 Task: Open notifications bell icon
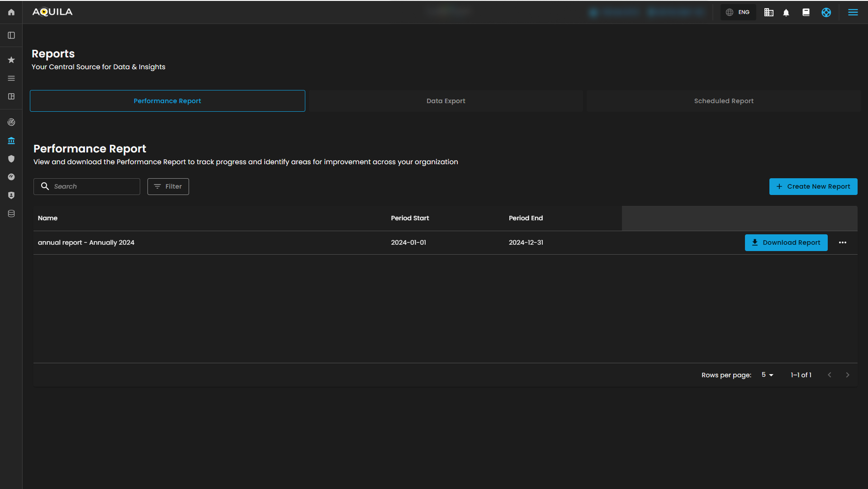click(x=786, y=13)
